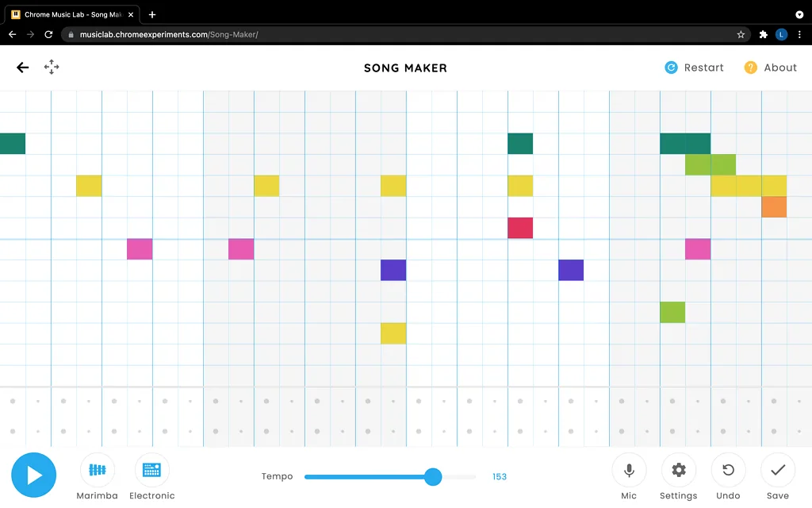Click the browser back arrow
The height and width of the screenshot is (508, 812).
point(13,35)
